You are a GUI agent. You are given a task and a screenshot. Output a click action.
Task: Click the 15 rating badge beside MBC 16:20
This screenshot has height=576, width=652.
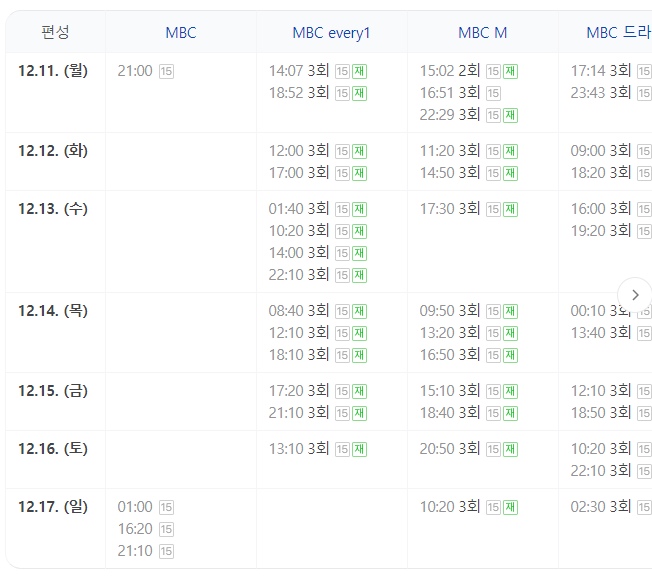coord(166,529)
